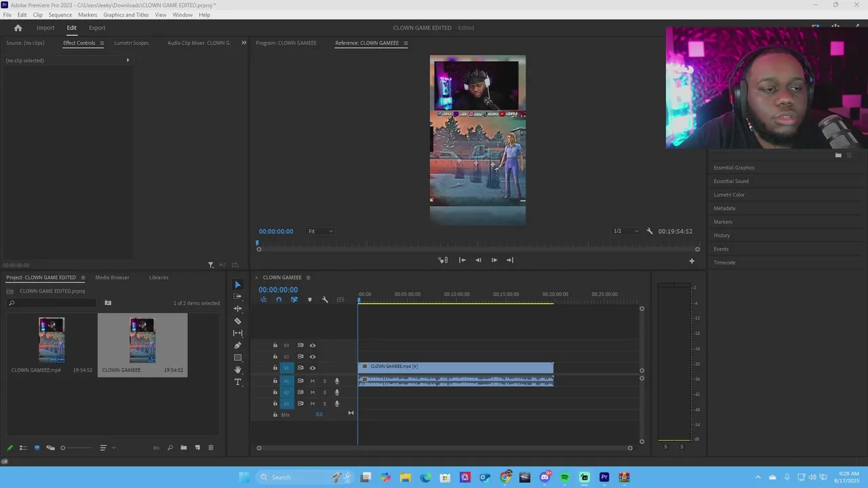Open Spotify from the taskbar
Screen dimensions: 868x488
coord(565,477)
